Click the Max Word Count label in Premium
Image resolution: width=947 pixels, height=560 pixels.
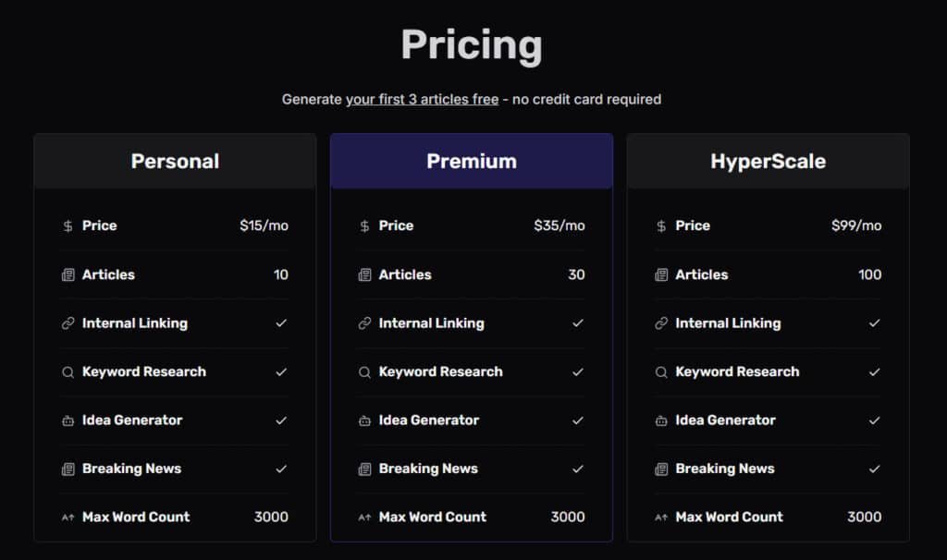[433, 517]
